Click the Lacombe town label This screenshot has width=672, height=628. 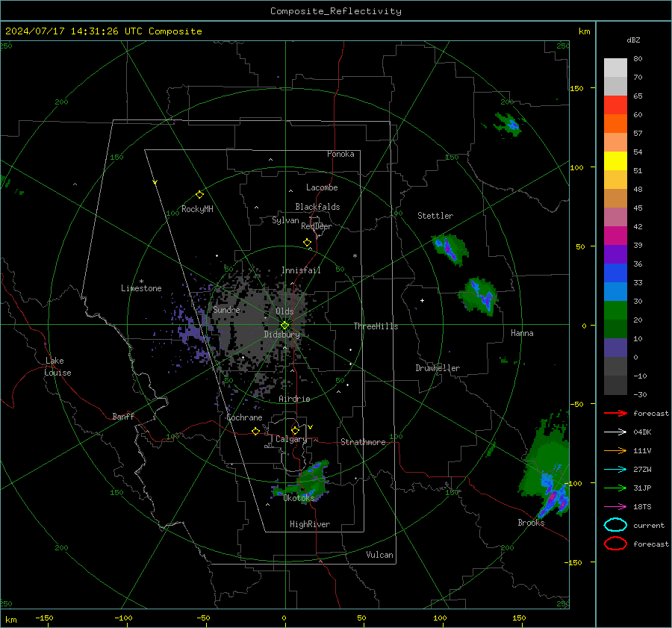tap(322, 187)
